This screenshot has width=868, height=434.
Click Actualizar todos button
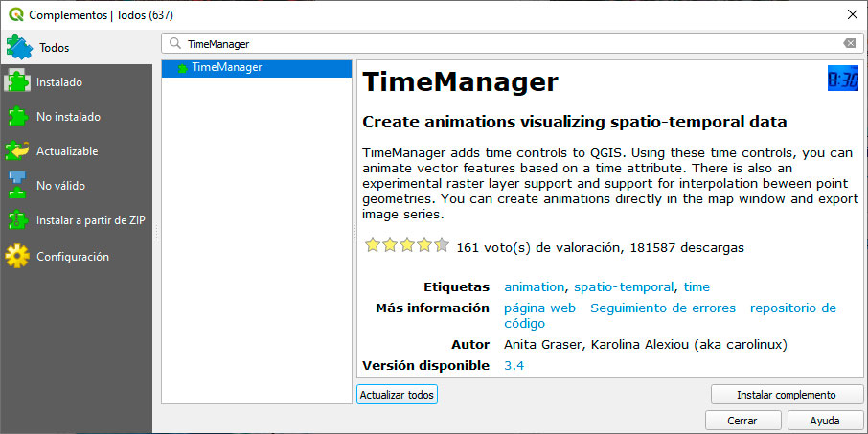[397, 395]
